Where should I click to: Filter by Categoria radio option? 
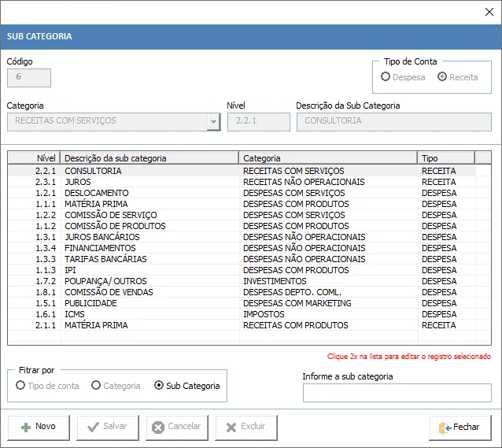point(96,386)
